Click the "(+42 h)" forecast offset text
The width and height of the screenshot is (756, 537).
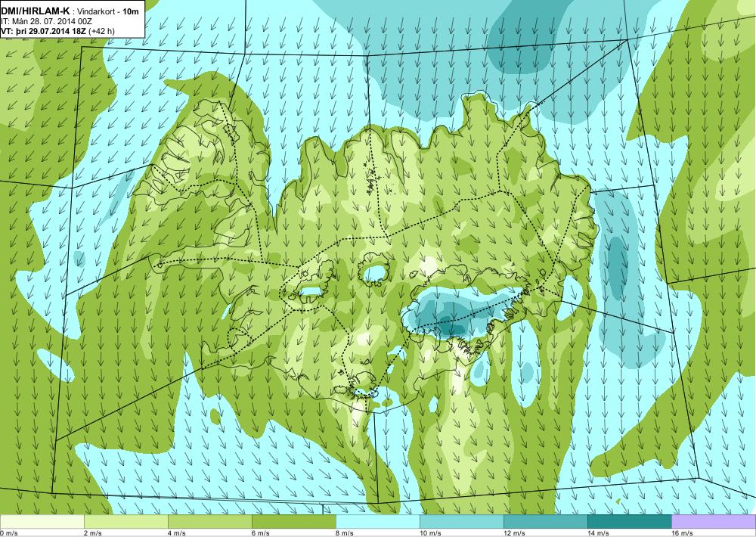coord(102,31)
